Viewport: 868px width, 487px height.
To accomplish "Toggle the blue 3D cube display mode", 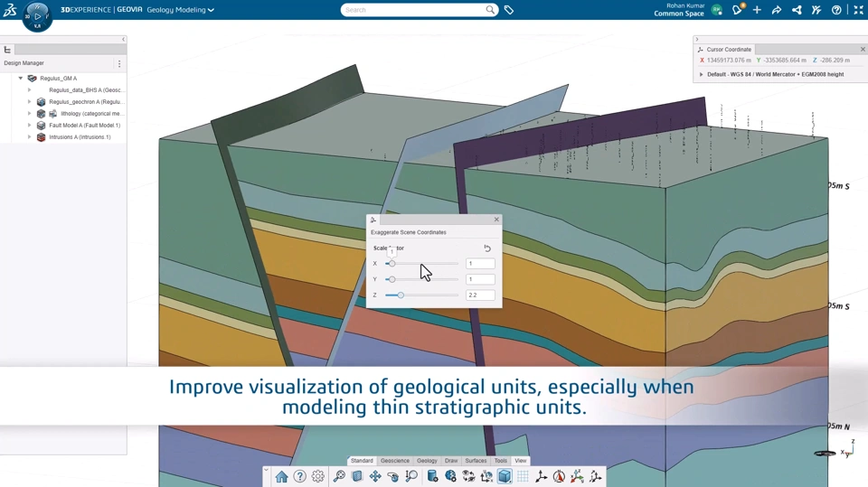I will coord(505,476).
